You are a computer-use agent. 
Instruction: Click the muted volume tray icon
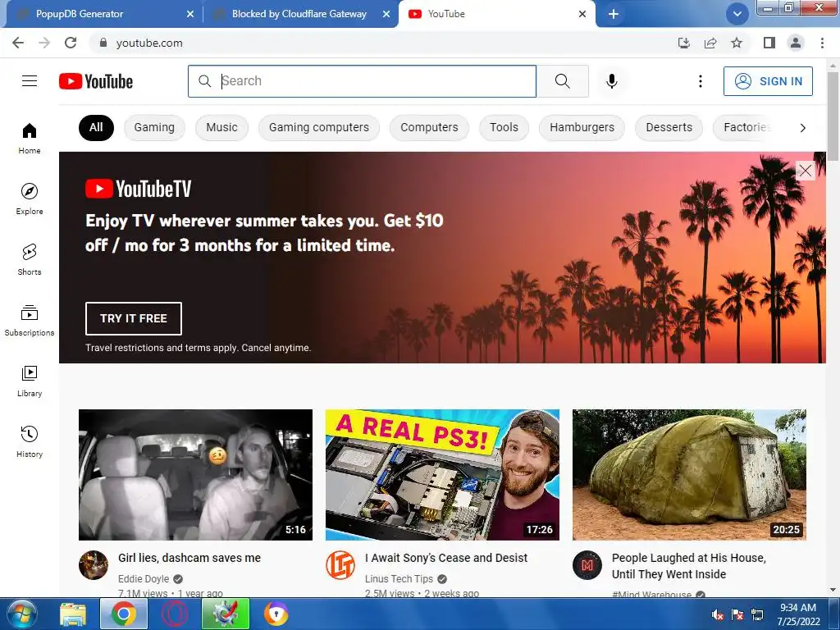pyautogui.click(x=717, y=614)
